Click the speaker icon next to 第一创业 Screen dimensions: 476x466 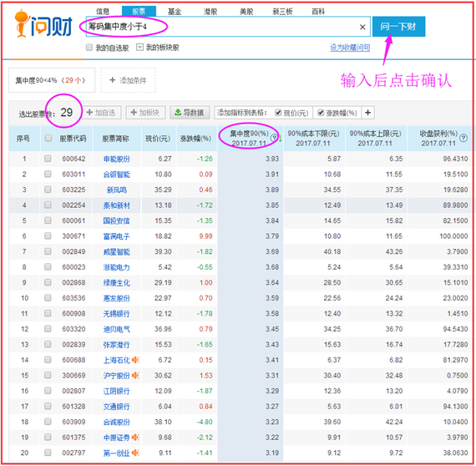coord(135,453)
